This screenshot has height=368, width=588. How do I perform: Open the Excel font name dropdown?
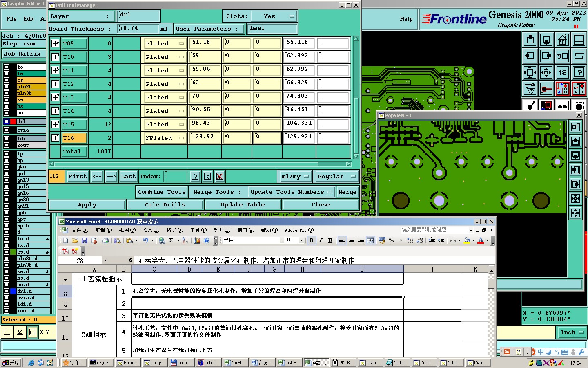click(x=282, y=240)
